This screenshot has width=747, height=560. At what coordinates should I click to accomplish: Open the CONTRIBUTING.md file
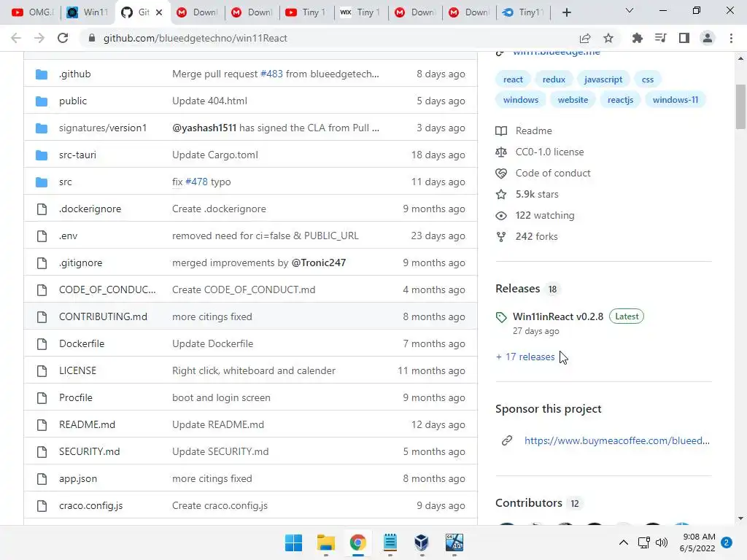pos(103,316)
